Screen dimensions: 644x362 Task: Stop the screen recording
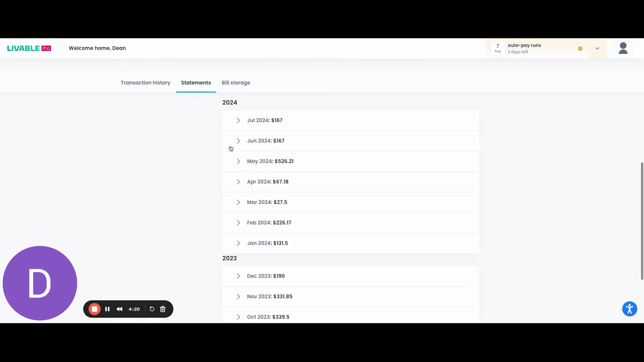pos(95,309)
